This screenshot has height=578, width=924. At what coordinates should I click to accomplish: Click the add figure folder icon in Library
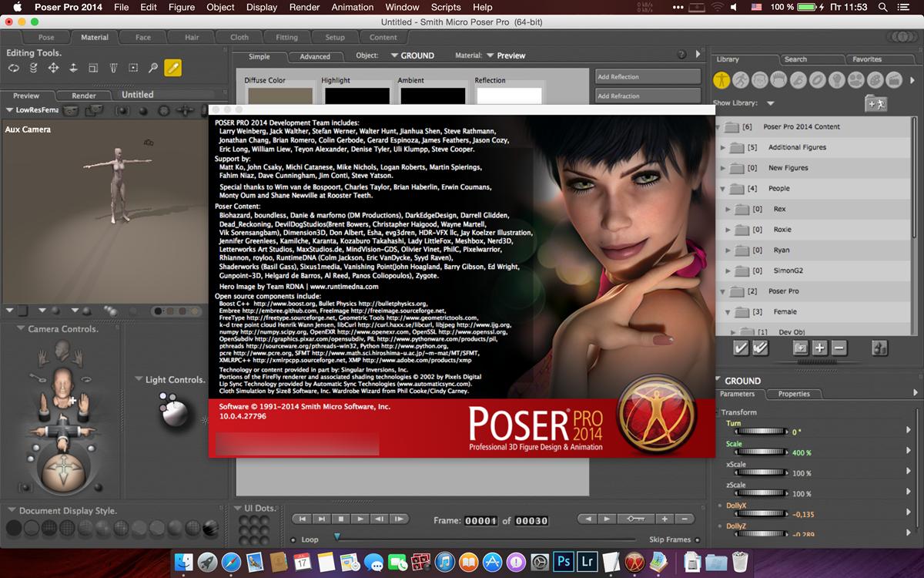click(876, 103)
